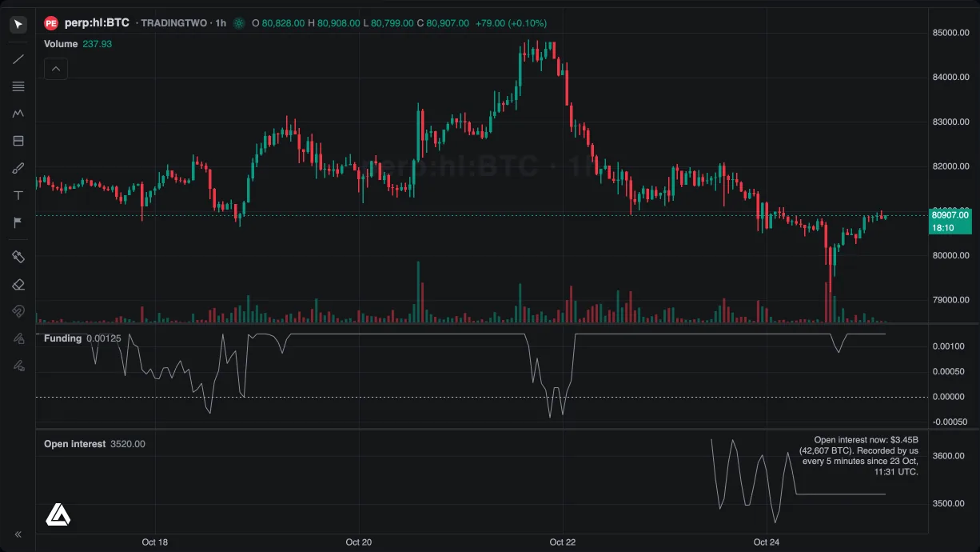Toggle hide all drawings
Image resolution: width=980 pixels, height=552 pixels.
coord(18,366)
